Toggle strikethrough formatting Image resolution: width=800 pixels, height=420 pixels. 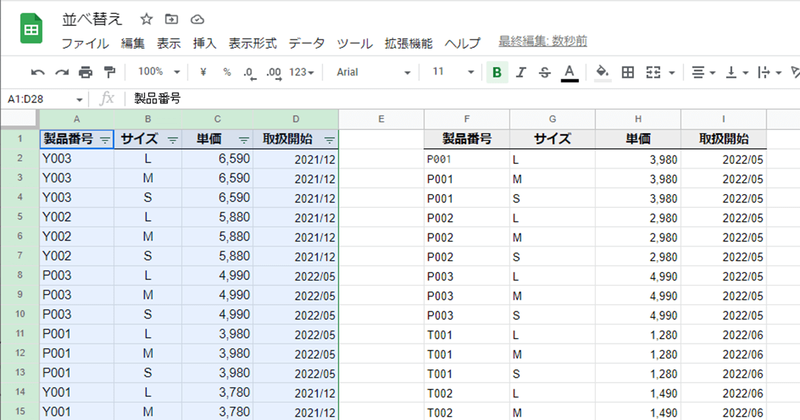[x=544, y=72]
